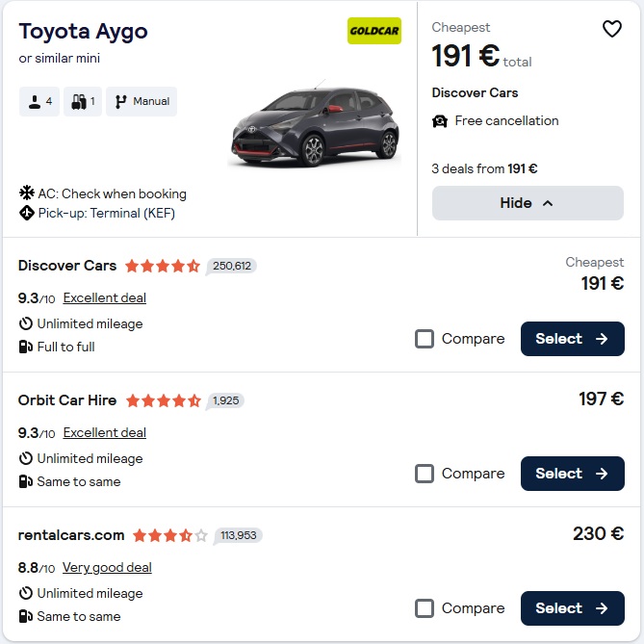Image resolution: width=644 pixels, height=644 pixels.
Task: Tick Compare checkbox for rentalcars.com
Action: tap(425, 608)
